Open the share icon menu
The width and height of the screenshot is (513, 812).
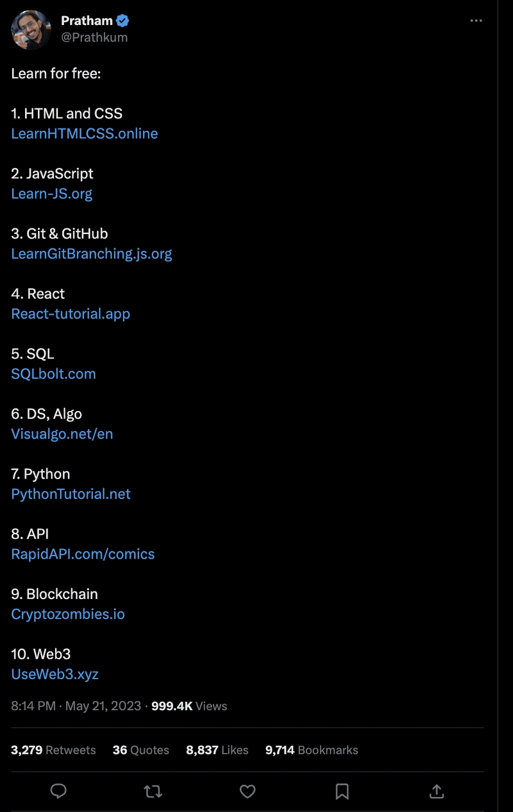point(437,791)
